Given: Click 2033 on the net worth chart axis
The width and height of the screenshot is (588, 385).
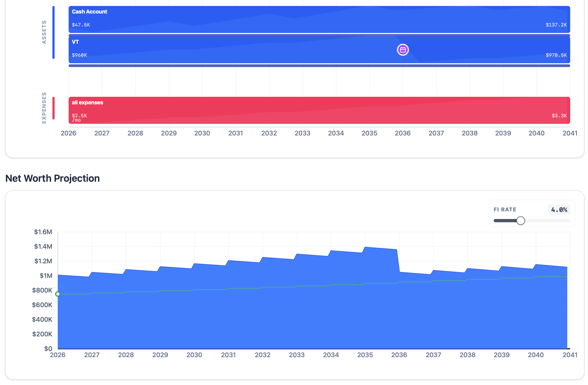Looking at the screenshot, I should pyautogui.click(x=297, y=355).
